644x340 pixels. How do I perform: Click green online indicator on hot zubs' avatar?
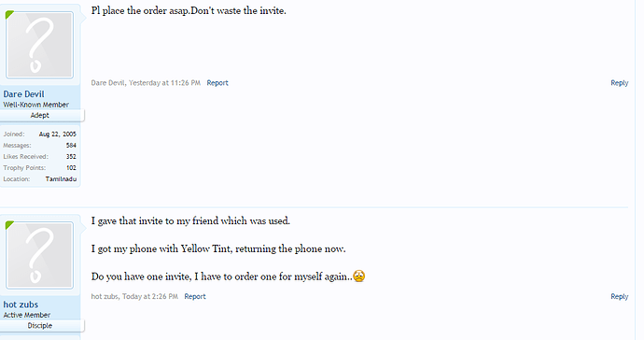pos(9,225)
